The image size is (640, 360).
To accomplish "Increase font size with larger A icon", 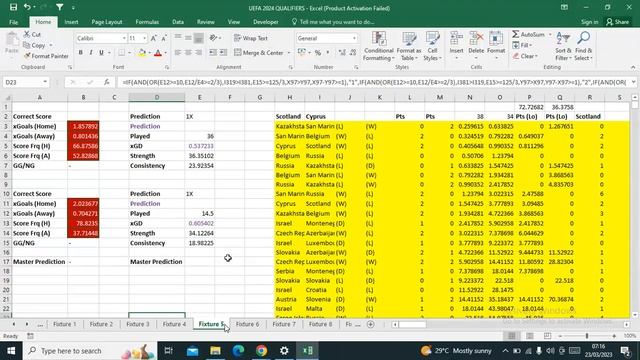I will (153, 38).
